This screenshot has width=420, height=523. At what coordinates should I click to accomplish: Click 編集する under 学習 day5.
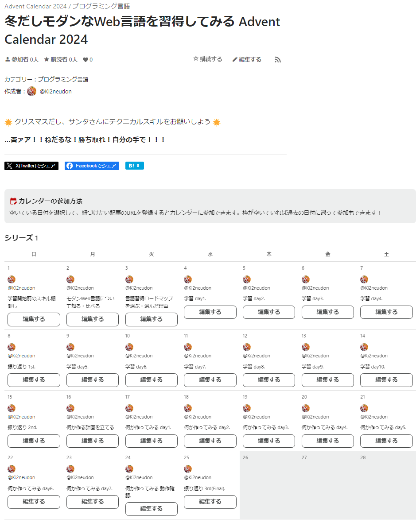(93, 380)
